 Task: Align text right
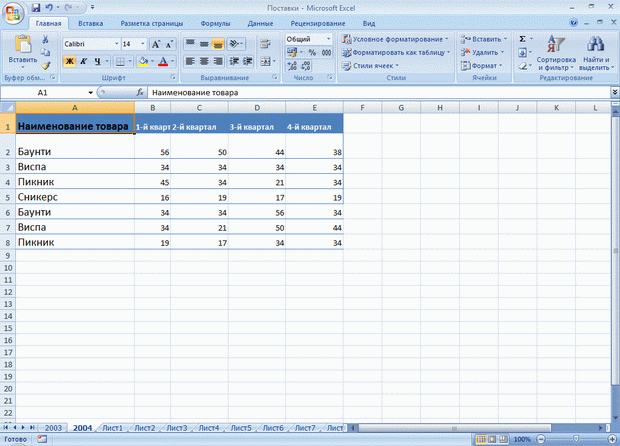pos(218,61)
